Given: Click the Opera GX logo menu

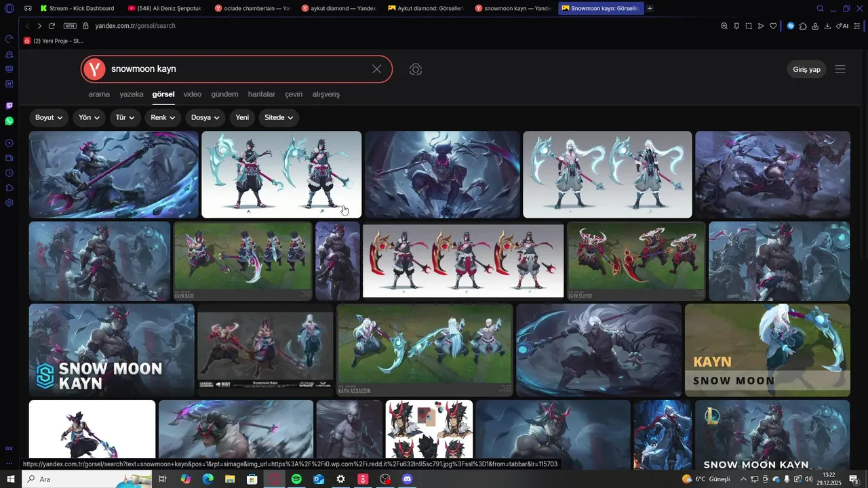Looking at the screenshot, I should point(9,8).
